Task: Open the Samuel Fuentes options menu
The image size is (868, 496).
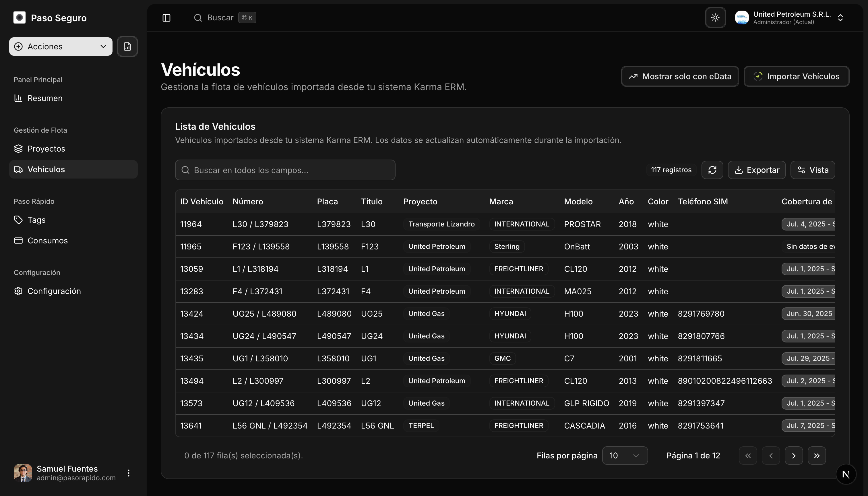Action: coord(129,473)
